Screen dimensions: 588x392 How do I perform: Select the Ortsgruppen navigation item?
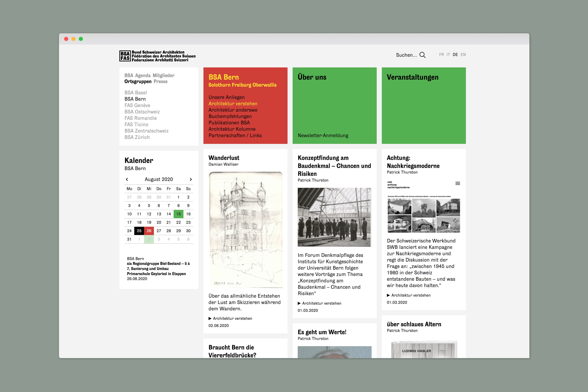[138, 82]
